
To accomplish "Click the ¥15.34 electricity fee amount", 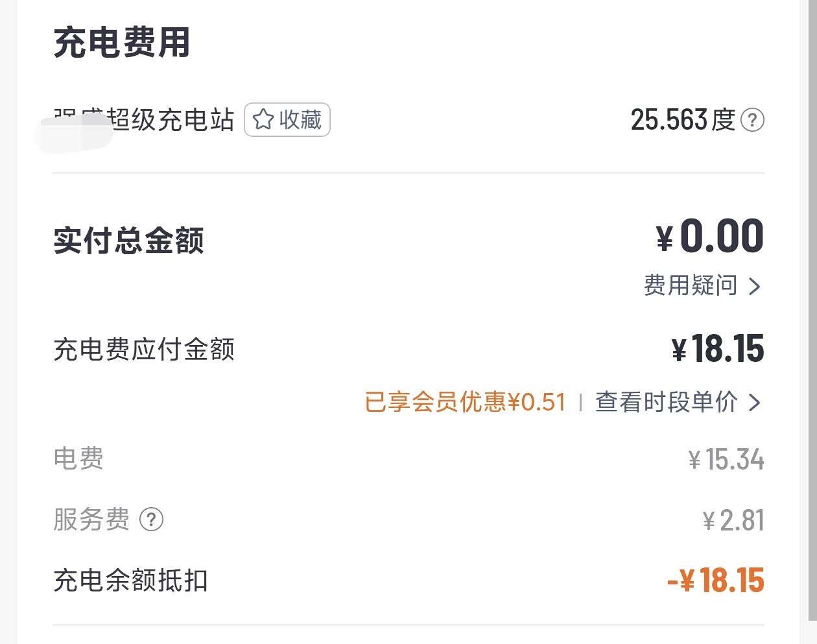I will pyautogui.click(x=726, y=459).
